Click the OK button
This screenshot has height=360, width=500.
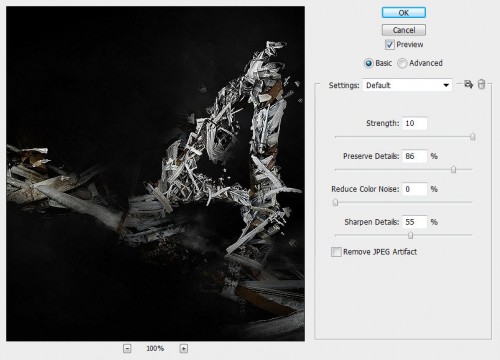(x=404, y=13)
